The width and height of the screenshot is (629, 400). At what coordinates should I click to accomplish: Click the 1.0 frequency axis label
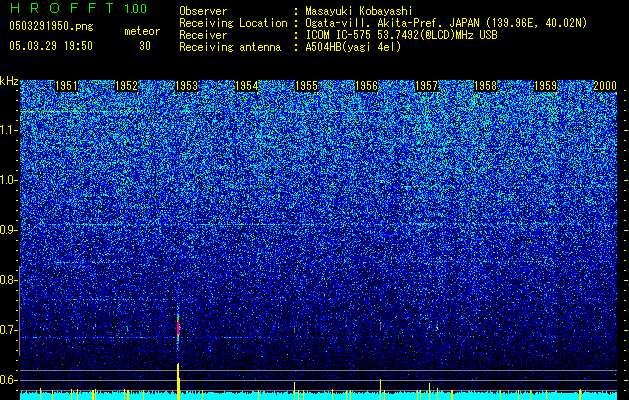9,180
